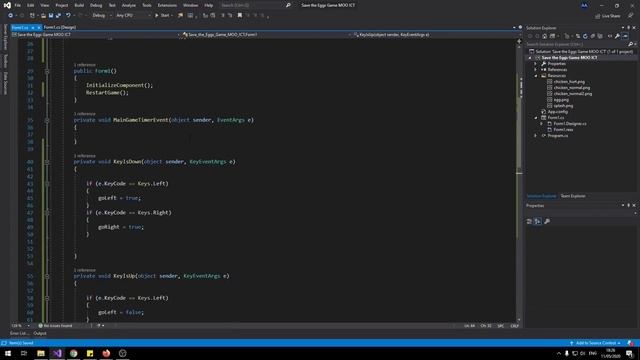640x360 pixels.
Task: Expand the Properties node
Action: click(536, 64)
